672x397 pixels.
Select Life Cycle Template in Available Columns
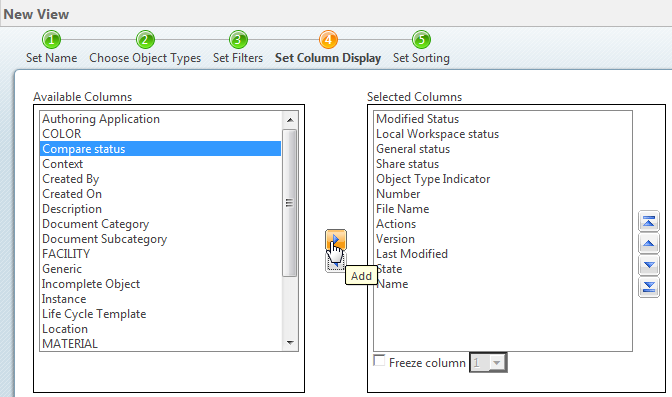point(161,314)
